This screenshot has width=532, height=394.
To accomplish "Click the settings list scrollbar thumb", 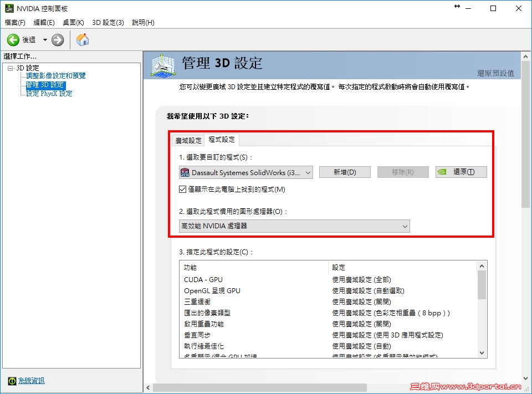I will pos(482,285).
